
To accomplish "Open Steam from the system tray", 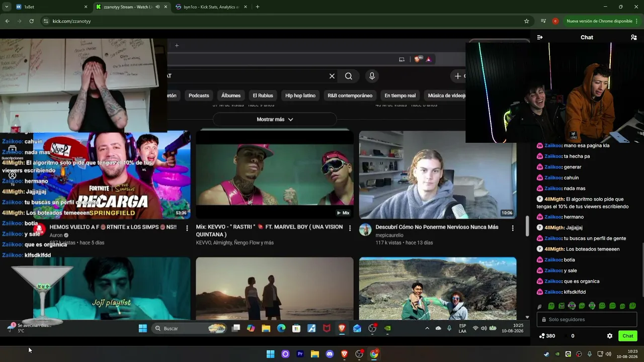I will coord(546,354).
